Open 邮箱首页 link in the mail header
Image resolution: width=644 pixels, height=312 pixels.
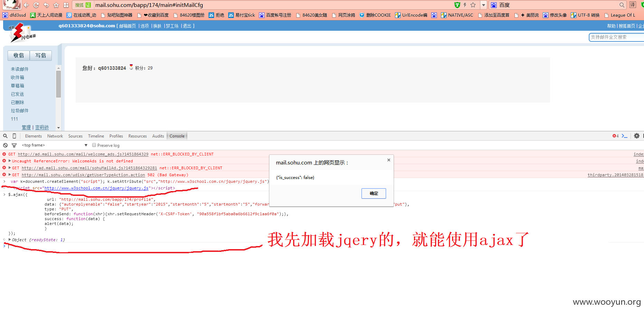tap(127, 26)
